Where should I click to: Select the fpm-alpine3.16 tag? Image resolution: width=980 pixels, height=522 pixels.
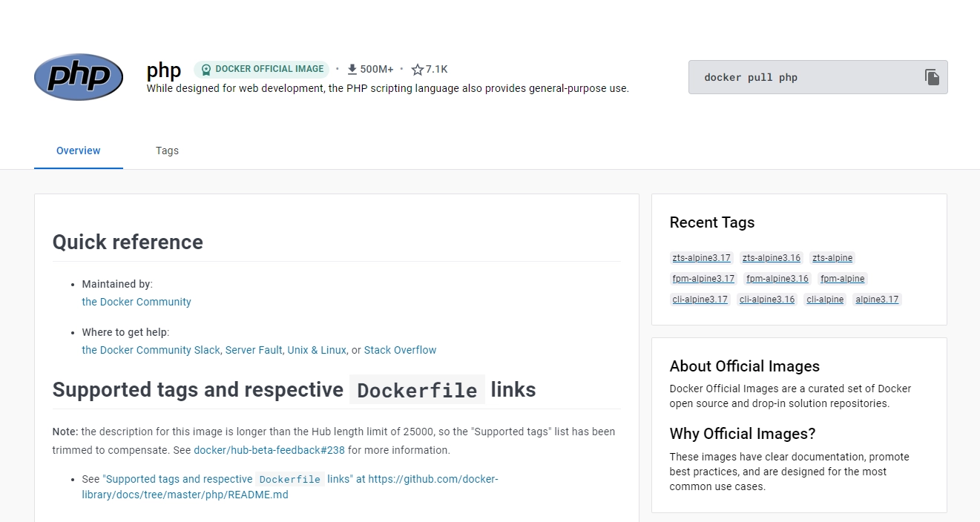(x=777, y=279)
